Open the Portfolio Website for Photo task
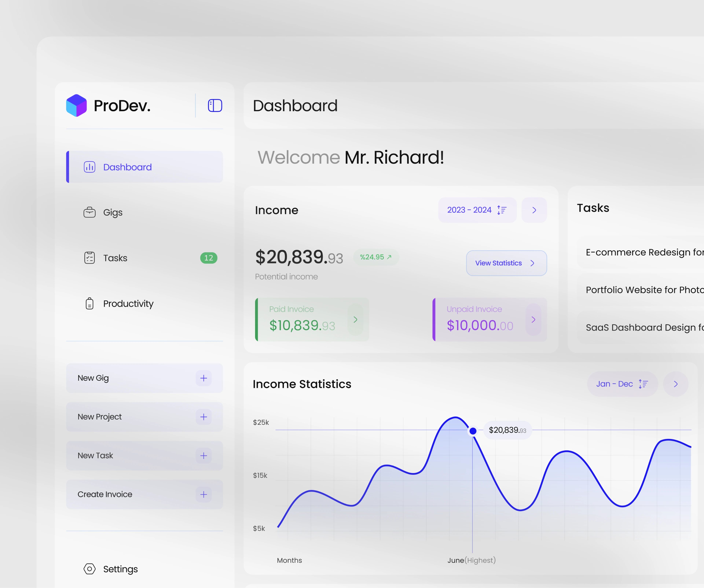Image resolution: width=704 pixels, height=588 pixels. click(x=640, y=290)
